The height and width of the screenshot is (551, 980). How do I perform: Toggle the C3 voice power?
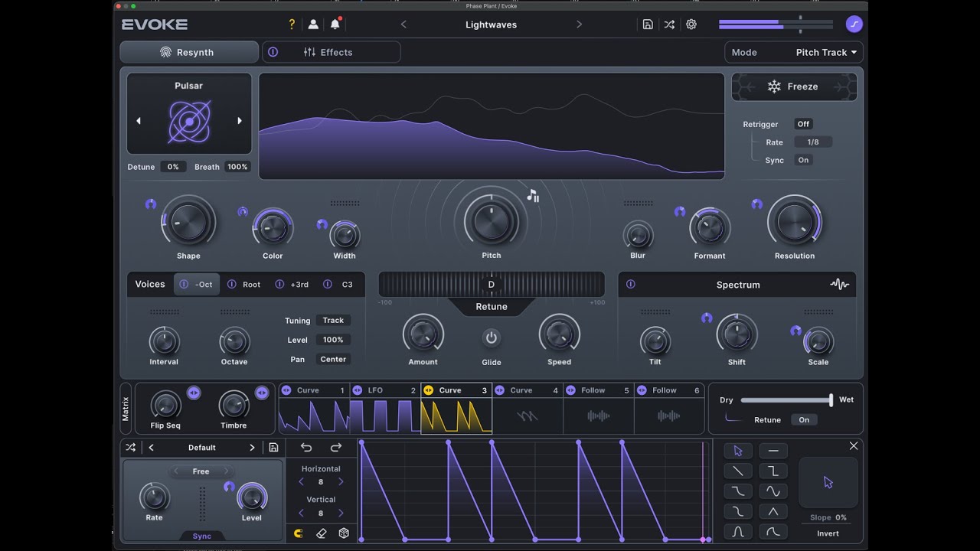[x=328, y=284]
